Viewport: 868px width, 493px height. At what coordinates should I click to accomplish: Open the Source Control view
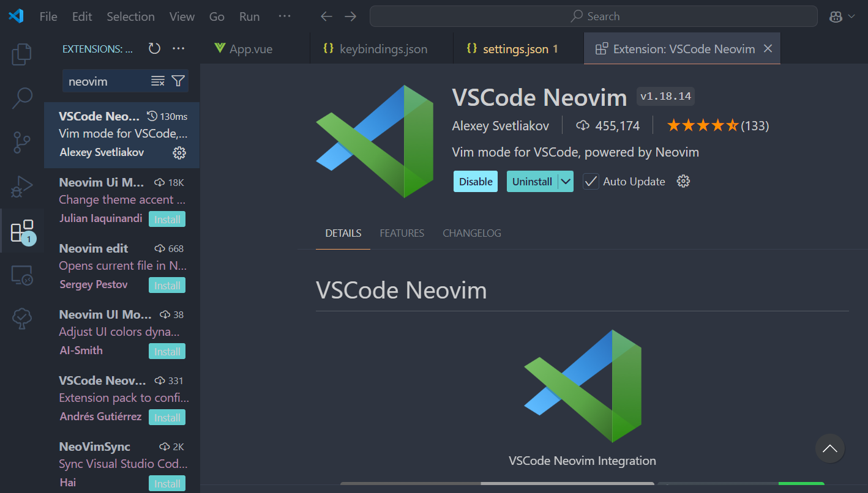tap(21, 142)
